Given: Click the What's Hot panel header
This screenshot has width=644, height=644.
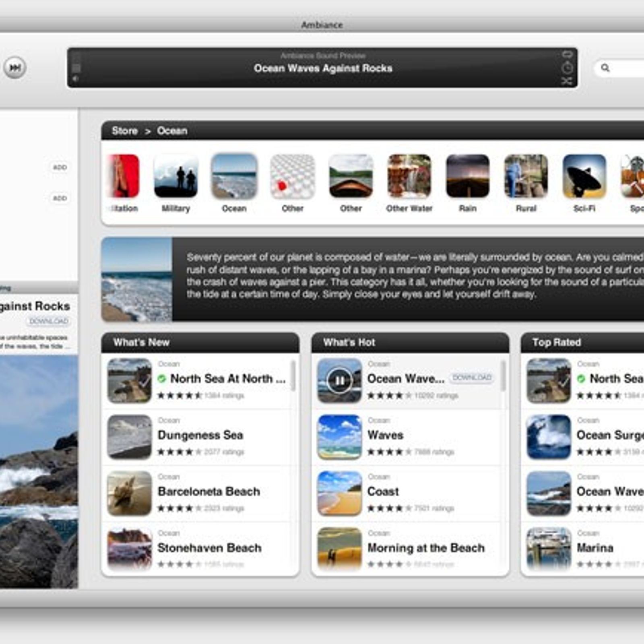Looking at the screenshot, I should click(x=410, y=343).
